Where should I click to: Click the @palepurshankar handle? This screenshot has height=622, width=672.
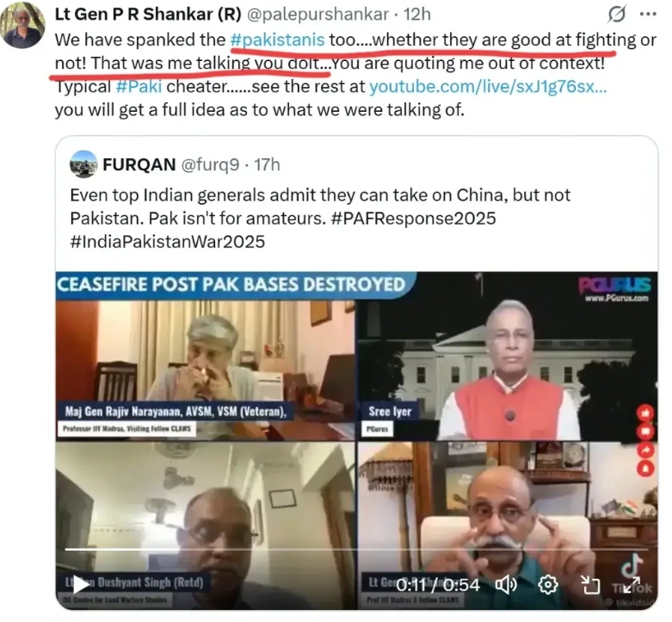click(318, 15)
